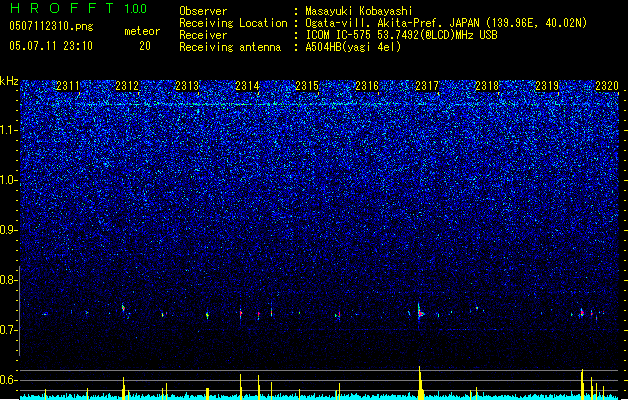
Task: Click the meteor count value 20
Action: [145, 46]
